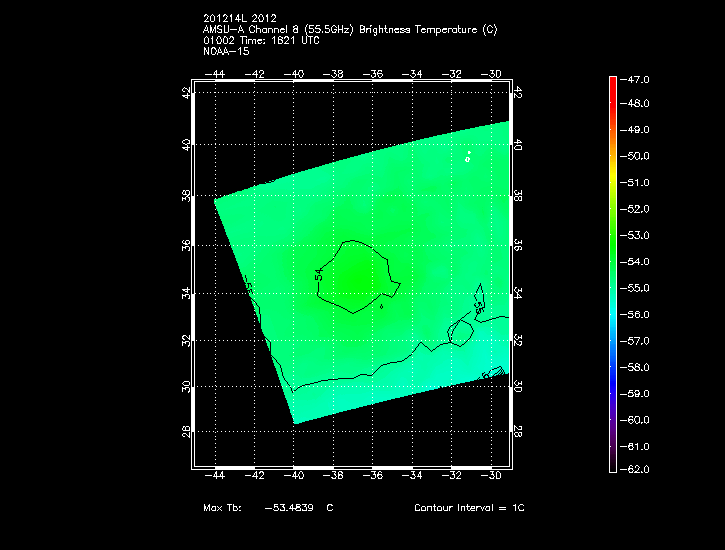Click the -44 longitude label on the bottom axis
This screenshot has height=550, width=725.
[215, 479]
